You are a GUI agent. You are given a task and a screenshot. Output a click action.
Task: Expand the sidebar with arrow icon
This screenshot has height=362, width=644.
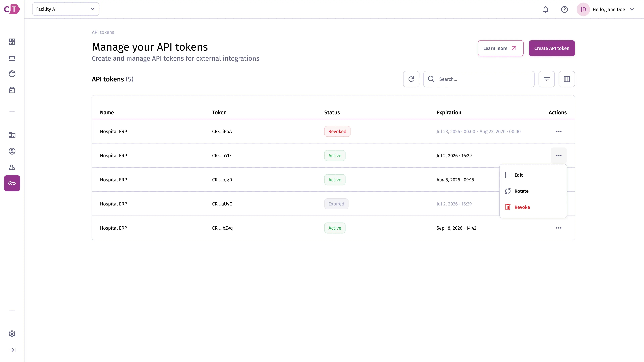[12, 350]
